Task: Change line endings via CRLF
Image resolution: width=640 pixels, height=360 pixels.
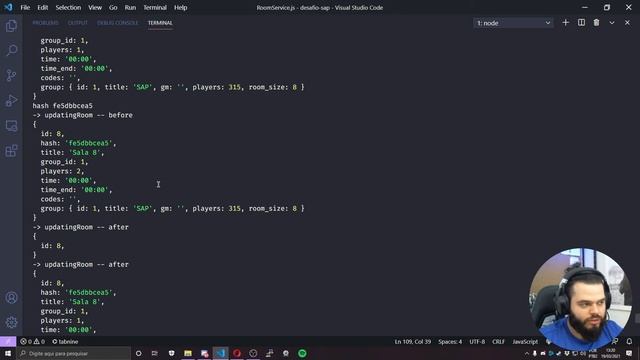Action: (498, 342)
